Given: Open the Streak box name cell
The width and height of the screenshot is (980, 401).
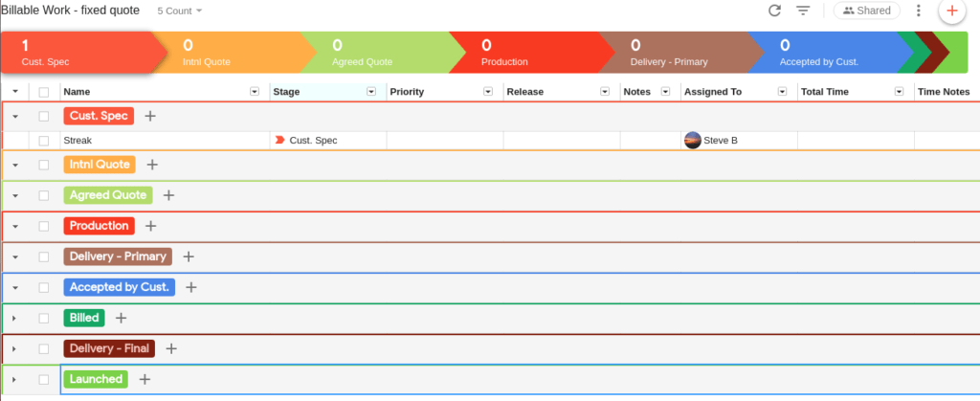Looking at the screenshot, I should tap(165, 141).
